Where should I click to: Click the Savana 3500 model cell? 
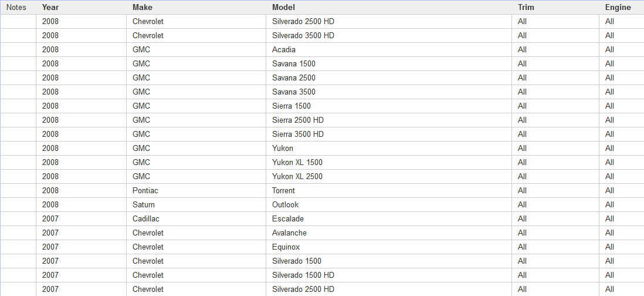(294, 92)
